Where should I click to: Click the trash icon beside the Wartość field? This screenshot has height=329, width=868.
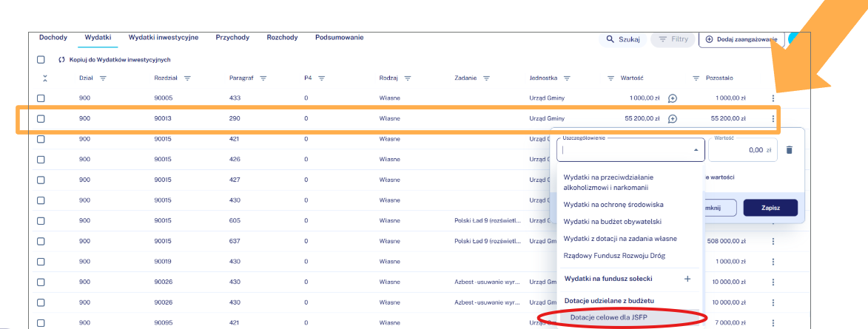pyautogui.click(x=789, y=150)
